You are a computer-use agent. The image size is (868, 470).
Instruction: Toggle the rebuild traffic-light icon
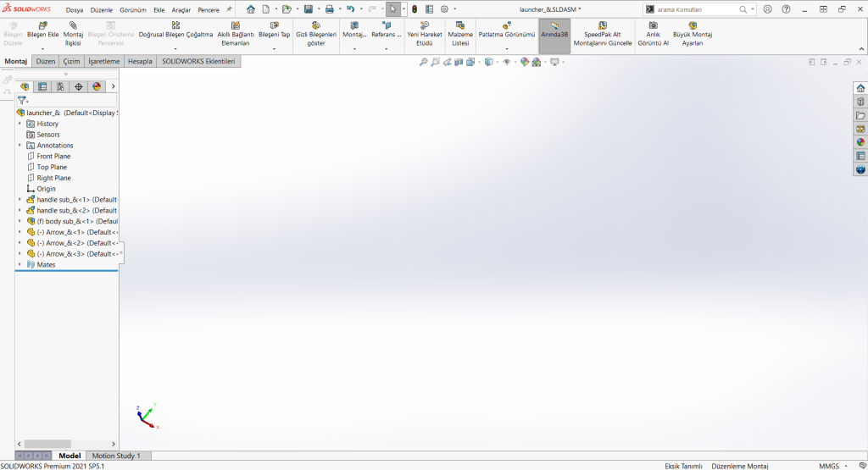(414, 9)
